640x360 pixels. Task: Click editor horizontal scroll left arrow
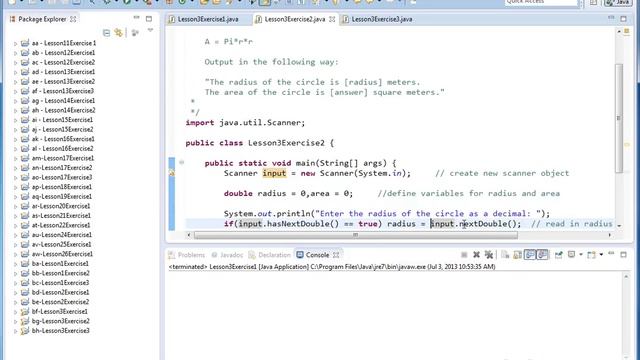[189, 235]
